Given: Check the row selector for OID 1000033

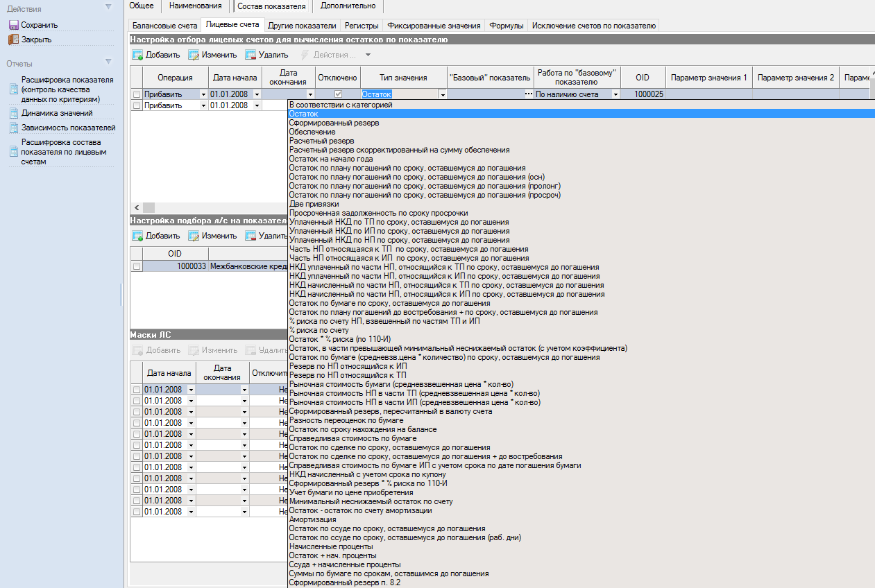Looking at the screenshot, I should point(137,266).
